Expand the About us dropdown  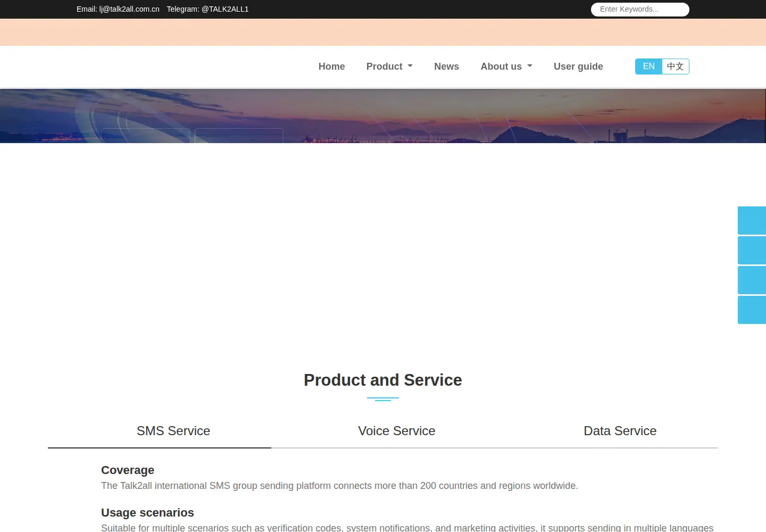click(x=506, y=66)
